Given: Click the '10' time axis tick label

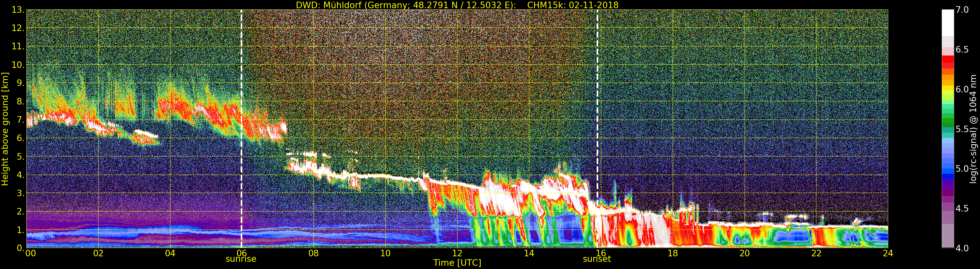Looking at the screenshot, I should pos(385,253).
